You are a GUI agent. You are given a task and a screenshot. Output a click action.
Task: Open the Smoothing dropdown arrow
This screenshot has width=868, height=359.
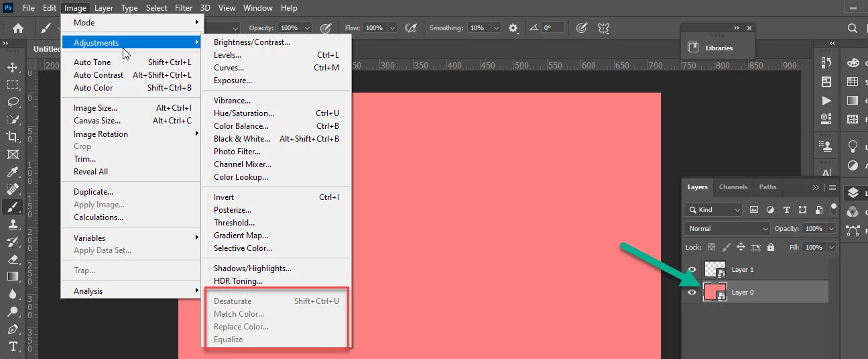pos(496,28)
